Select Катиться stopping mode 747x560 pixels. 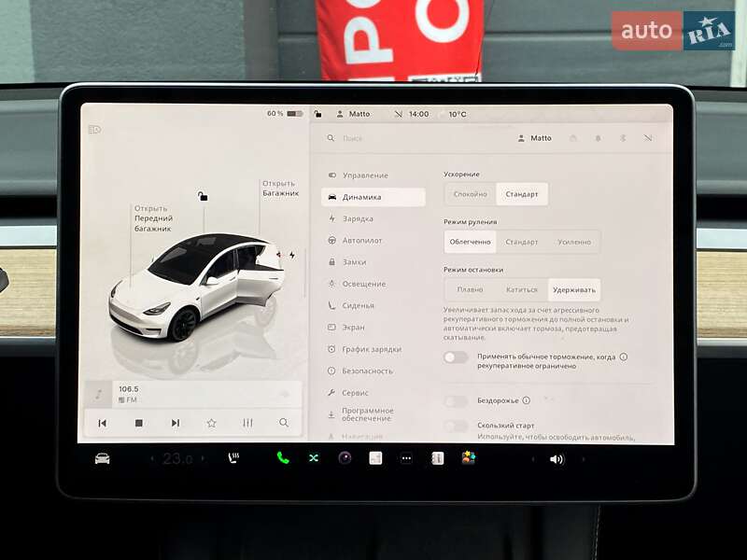tap(522, 290)
